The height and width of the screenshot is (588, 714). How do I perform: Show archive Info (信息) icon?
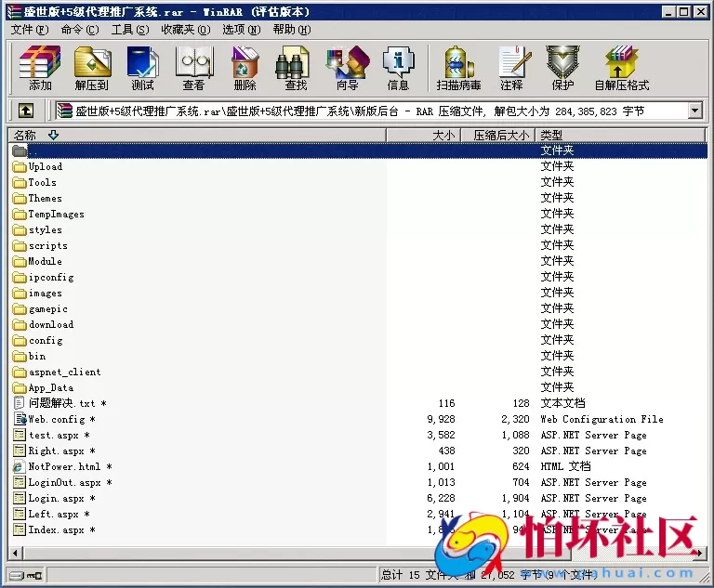click(399, 68)
